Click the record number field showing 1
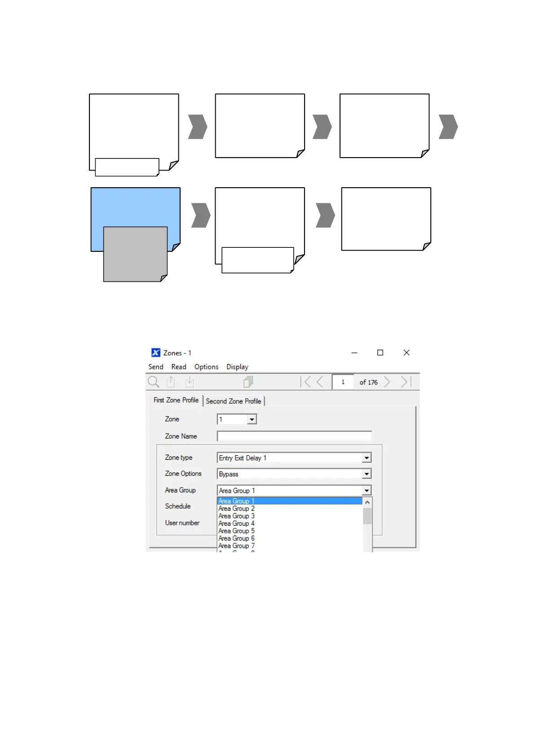Viewport: 535px width, 756px height. click(343, 382)
